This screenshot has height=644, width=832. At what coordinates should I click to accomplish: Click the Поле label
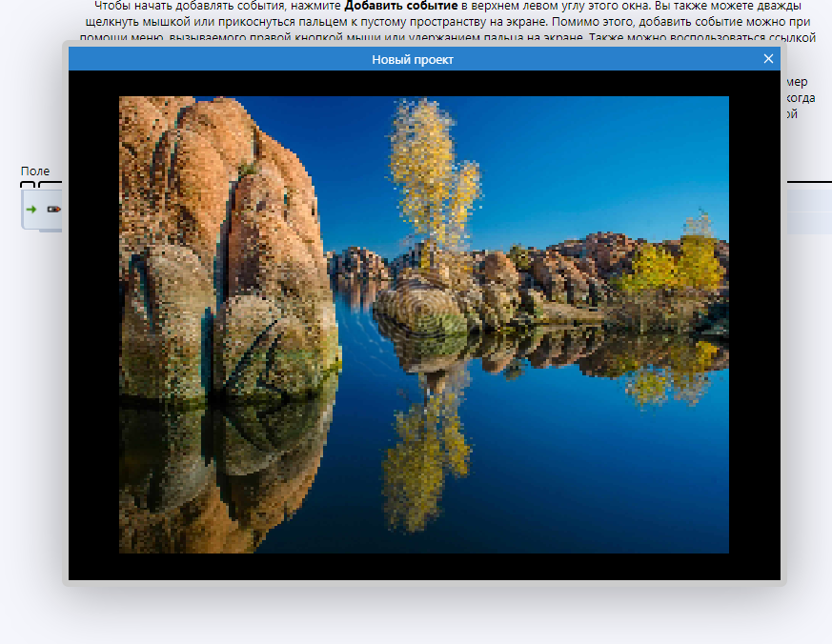35,171
